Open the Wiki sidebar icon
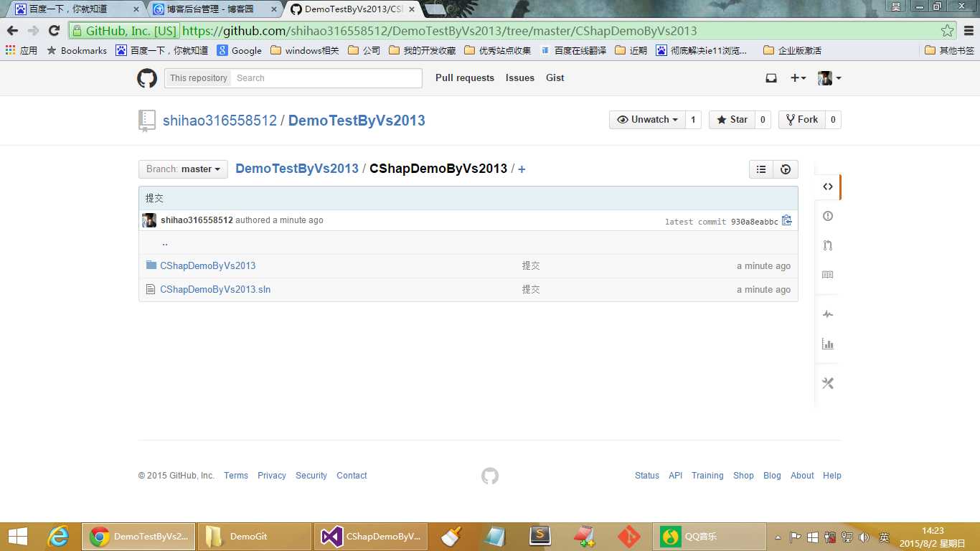The width and height of the screenshot is (980, 551). 828,275
